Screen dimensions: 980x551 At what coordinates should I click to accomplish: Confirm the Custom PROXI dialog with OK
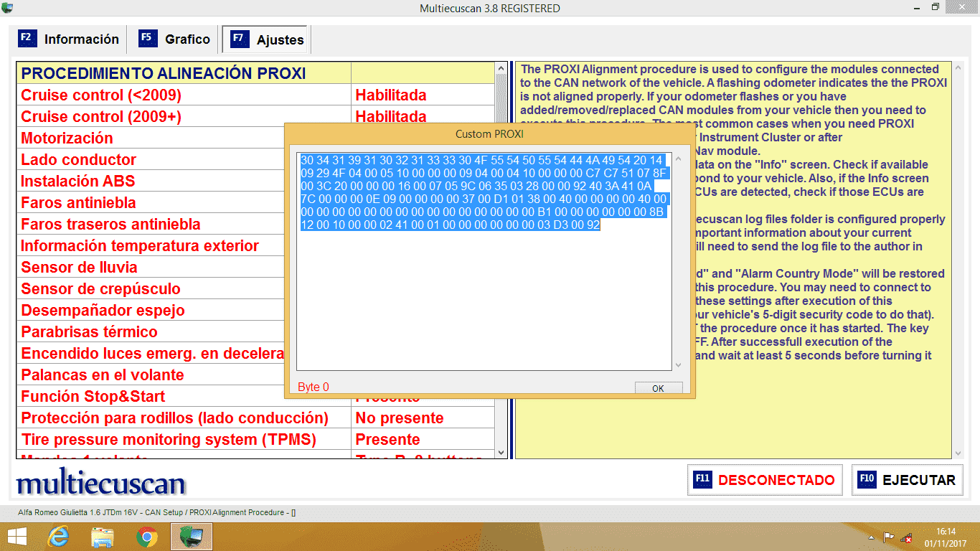point(658,388)
